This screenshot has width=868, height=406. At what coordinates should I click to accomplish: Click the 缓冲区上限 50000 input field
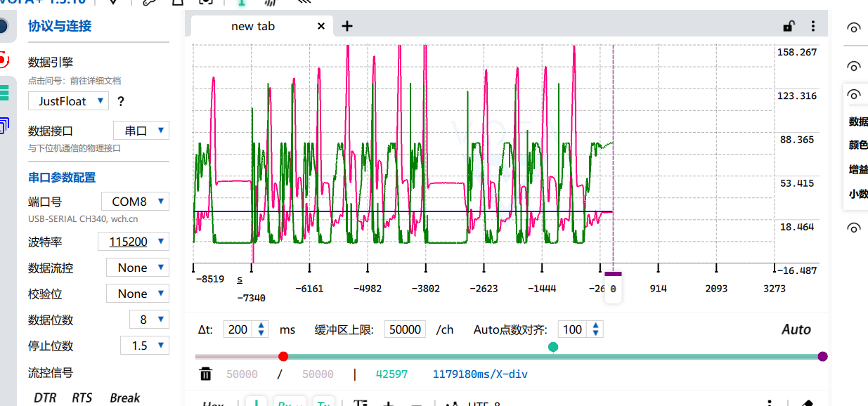(405, 329)
